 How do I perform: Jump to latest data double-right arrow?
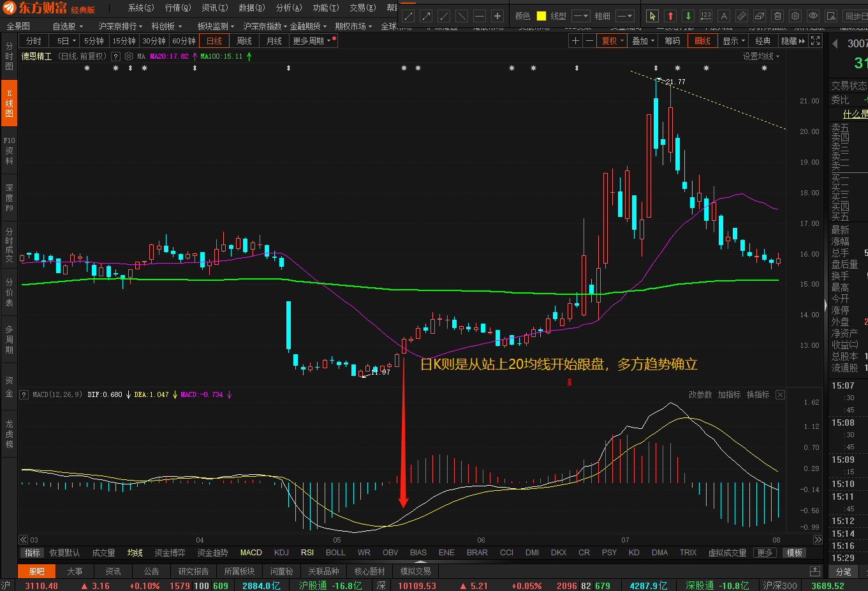pyautogui.click(x=818, y=540)
